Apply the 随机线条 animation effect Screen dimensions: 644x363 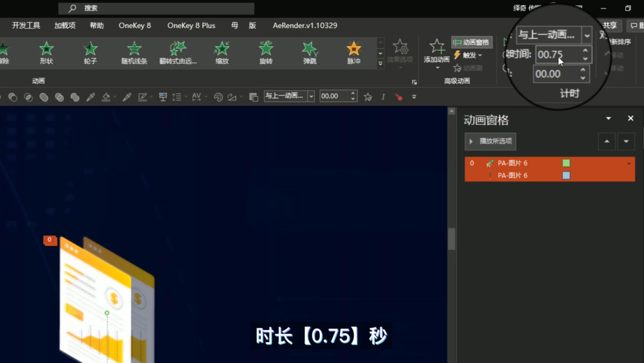coord(134,53)
